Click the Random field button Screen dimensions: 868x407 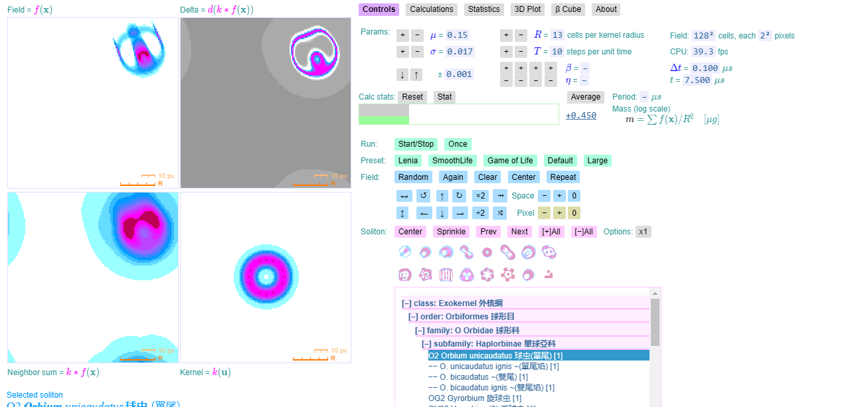tap(414, 177)
